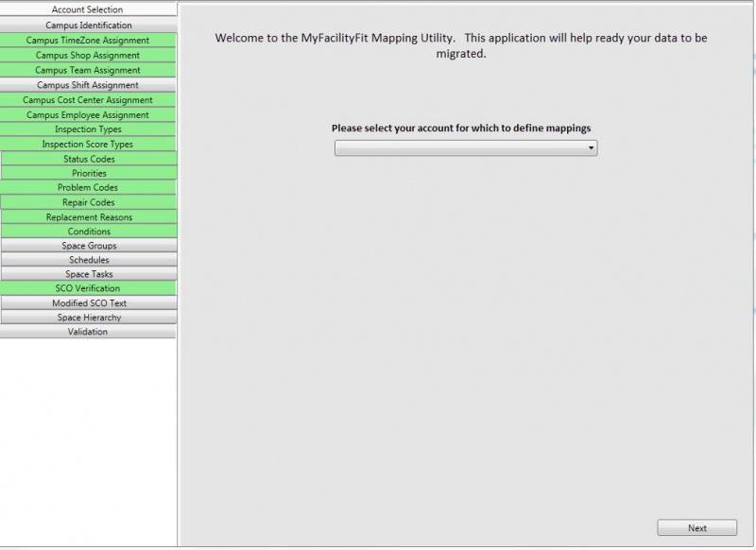This screenshot has height=550, width=756.
Task: Click the Next button
Action: point(697,527)
